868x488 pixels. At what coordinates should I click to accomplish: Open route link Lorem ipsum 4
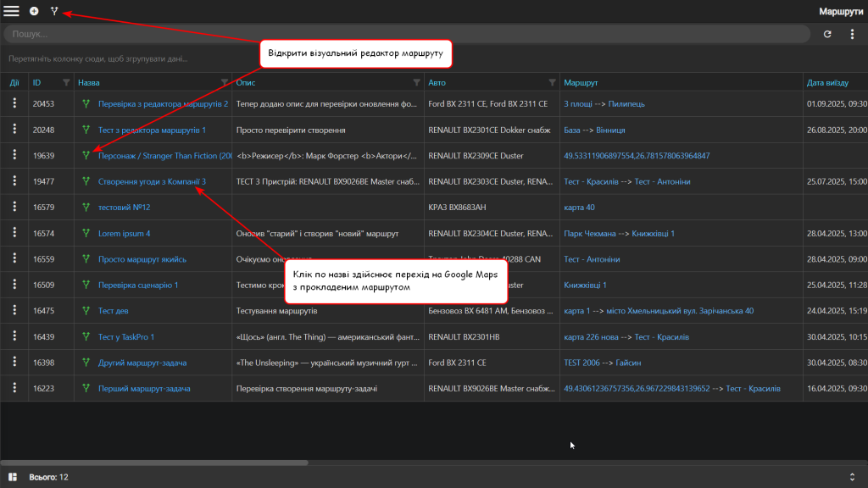coord(124,233)
